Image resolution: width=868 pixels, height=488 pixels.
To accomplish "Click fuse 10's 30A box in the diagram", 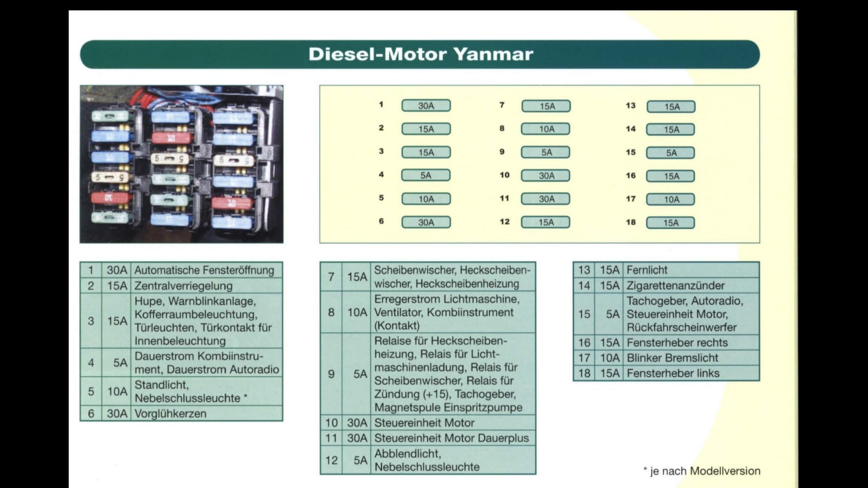I will point(546,176).
